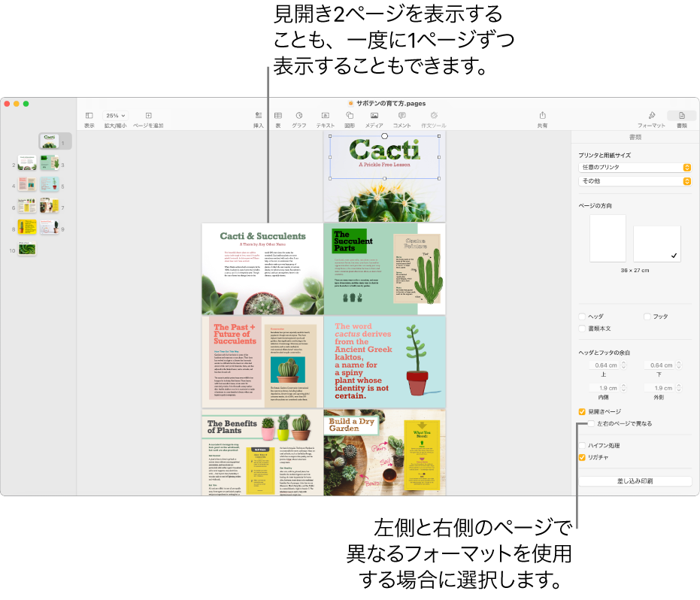Click the page containing the kaktos quote

coord(384,362)
